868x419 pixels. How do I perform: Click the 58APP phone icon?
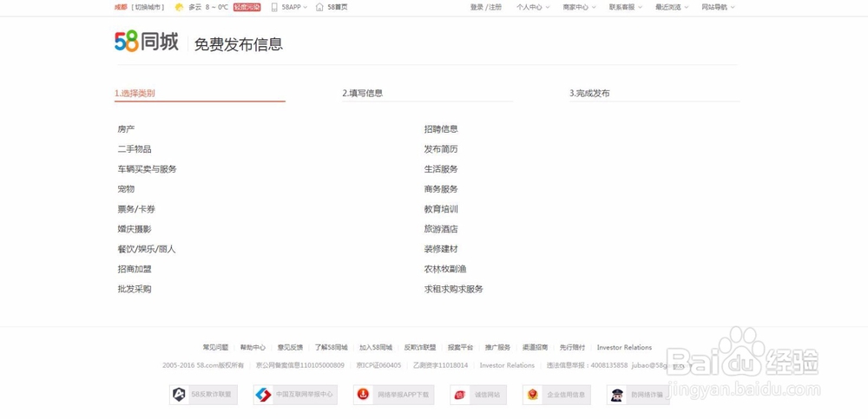pos(274,7)
